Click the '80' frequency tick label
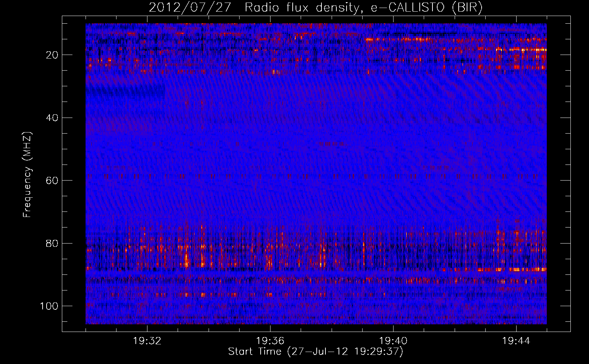 pyautogui.click(x=52, y=244)
